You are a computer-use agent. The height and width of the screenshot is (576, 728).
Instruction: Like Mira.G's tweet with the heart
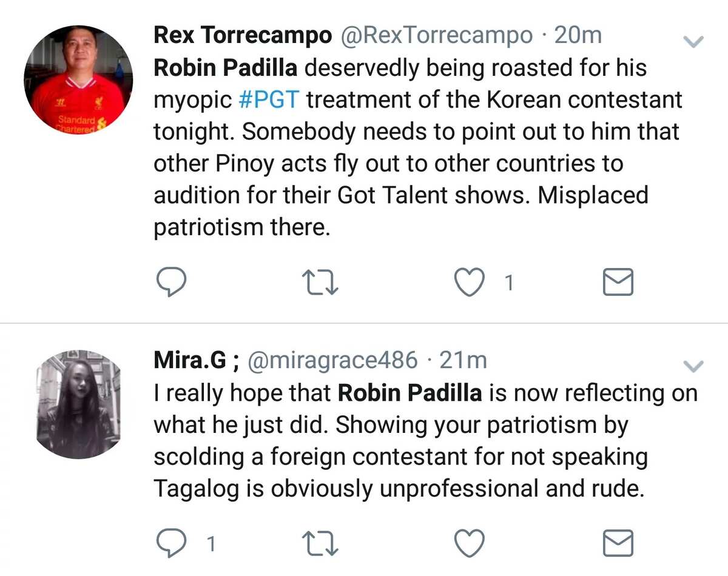[x=469, y=543]
